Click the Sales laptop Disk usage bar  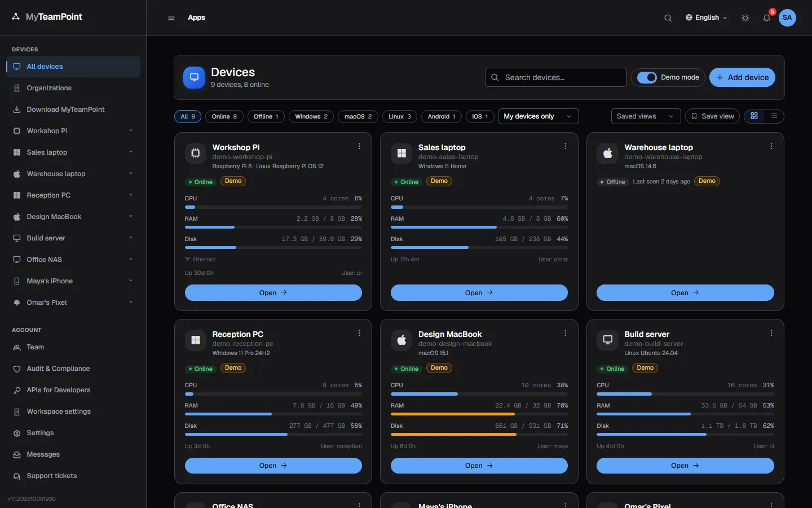click(x=479, y=247)
